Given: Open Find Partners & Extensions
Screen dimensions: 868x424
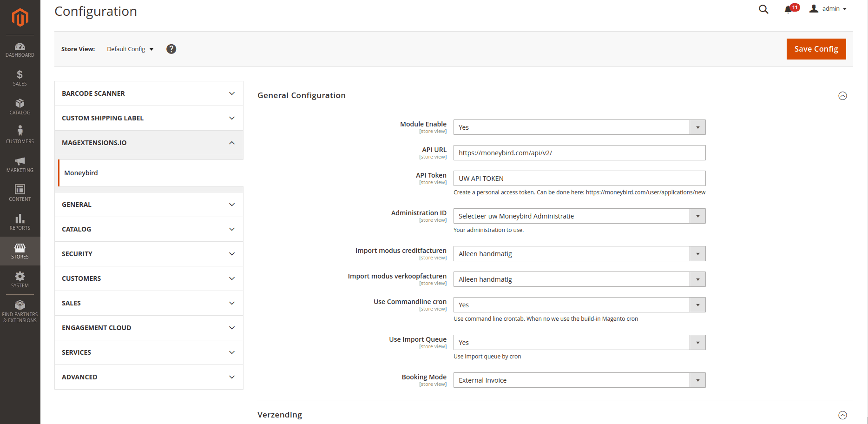Looking at the screenshot, I should tap(20, 311).
